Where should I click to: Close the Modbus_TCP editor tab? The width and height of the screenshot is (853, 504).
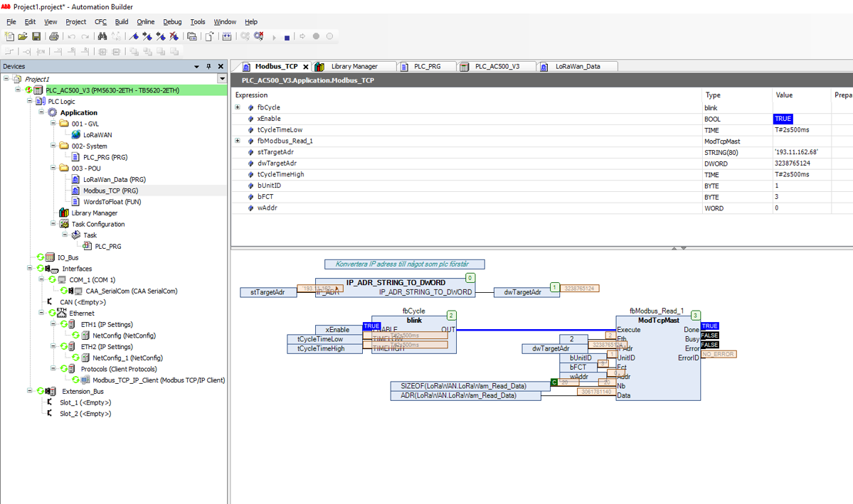[x=306, y=67]
